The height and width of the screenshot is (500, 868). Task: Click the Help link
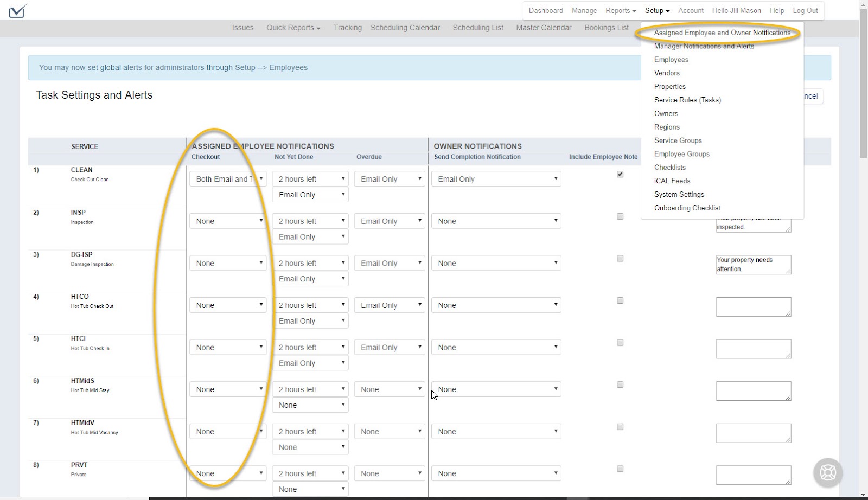pyautogui.click(x=777, y=10)
